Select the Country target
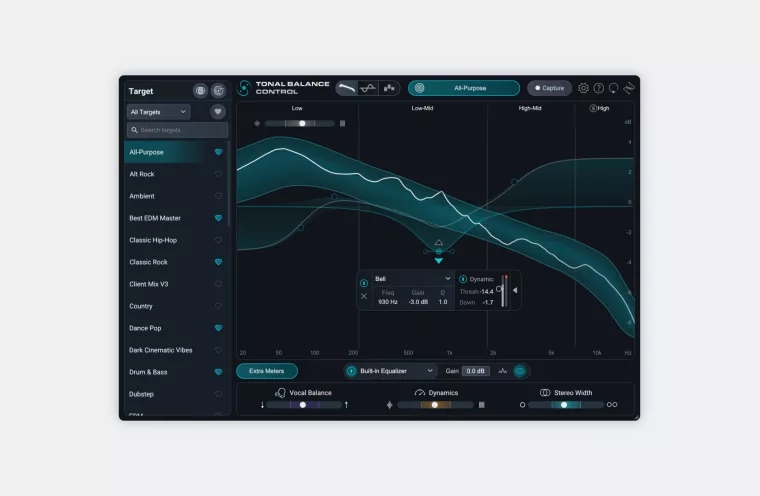Screen dimensions: 760x496 tap(175, 306)
